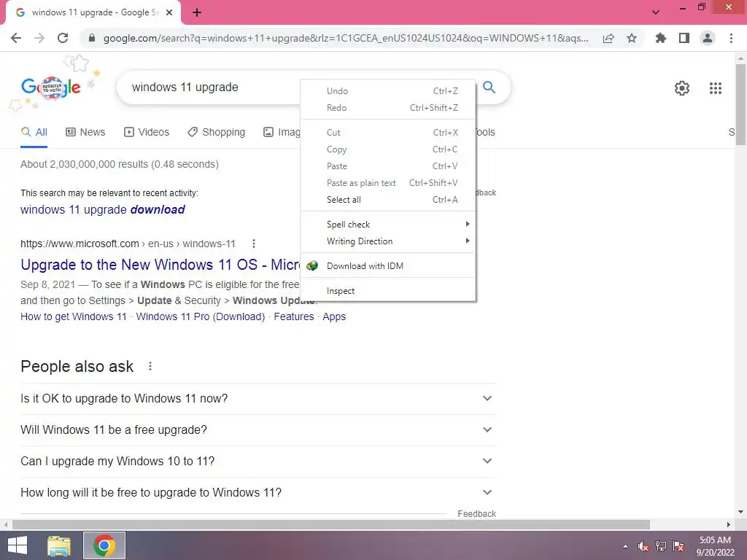Open Windows 11 Pro (Download) sitelink
Viewport: 747px width, 560px height.
pyautogui.click(x=201, y=316)
